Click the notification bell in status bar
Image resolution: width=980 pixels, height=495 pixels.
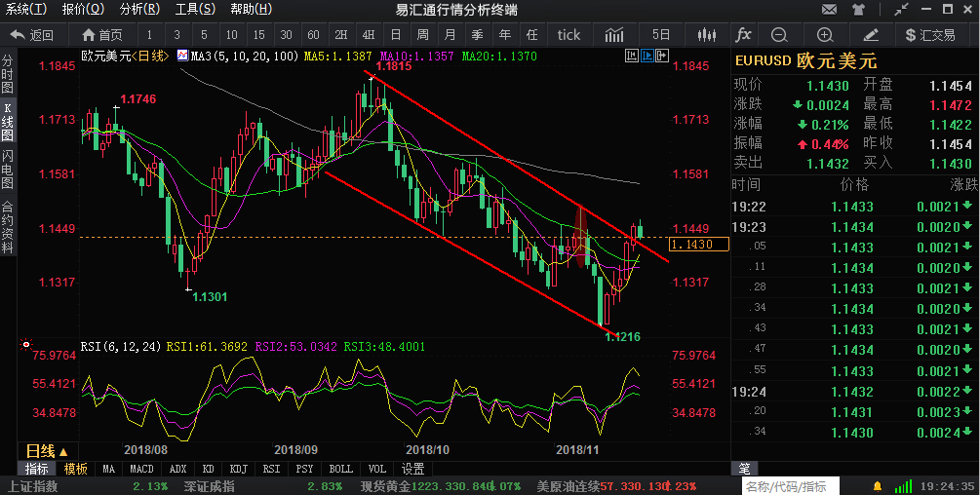(878, 485)
